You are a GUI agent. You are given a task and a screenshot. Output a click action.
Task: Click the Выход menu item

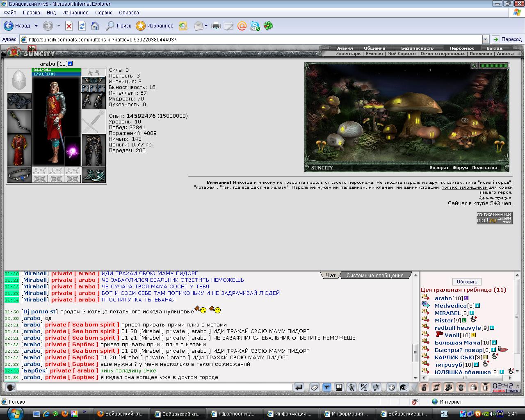click(x=494, y=48)
